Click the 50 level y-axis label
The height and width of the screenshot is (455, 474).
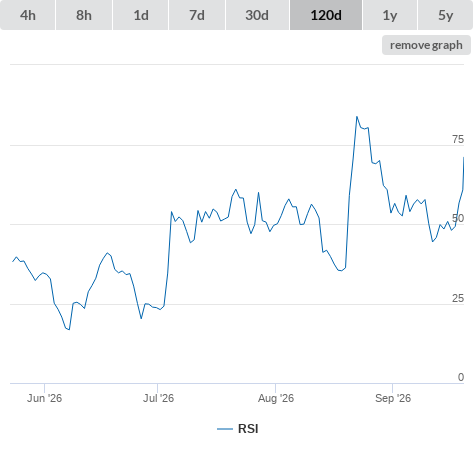(x=458, y=218)
